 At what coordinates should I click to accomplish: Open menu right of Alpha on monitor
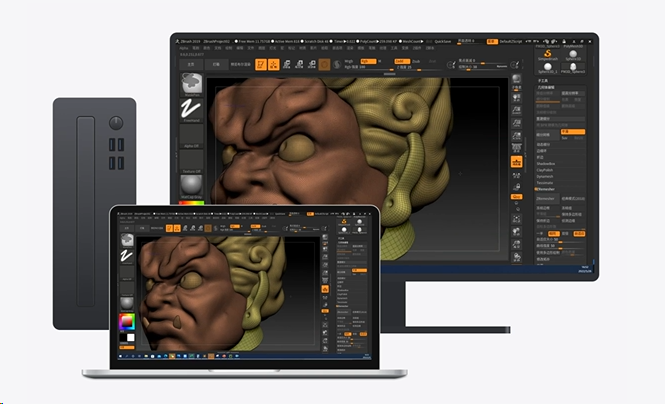click(x=196, y=48)
